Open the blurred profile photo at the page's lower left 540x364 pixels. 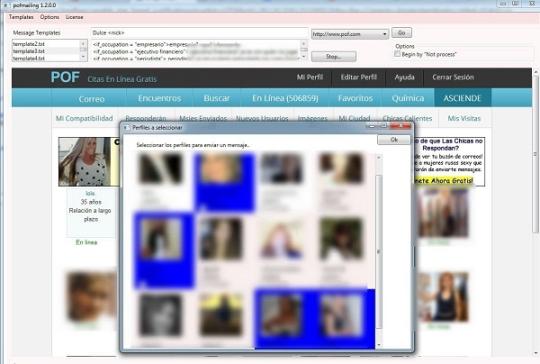(92, 296)
